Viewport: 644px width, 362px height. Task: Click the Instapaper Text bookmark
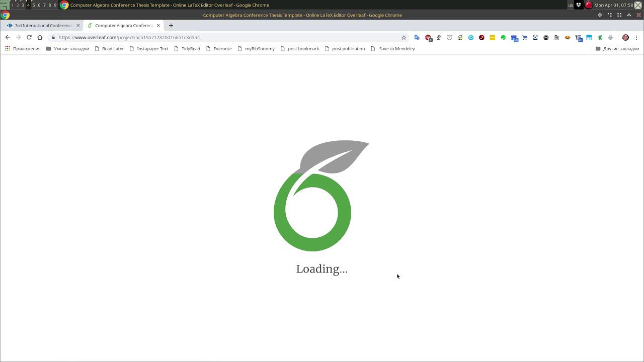tap(149, 49)
